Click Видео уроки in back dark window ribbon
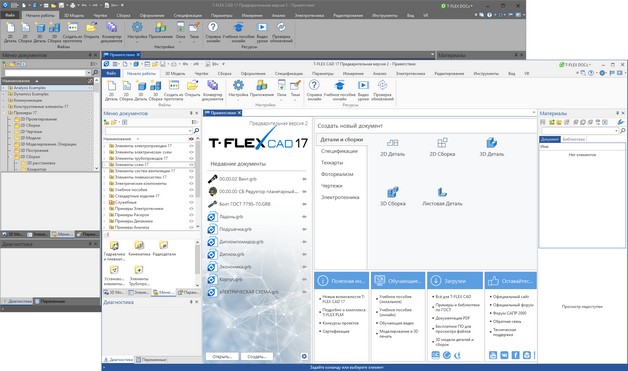 (262, 32)
